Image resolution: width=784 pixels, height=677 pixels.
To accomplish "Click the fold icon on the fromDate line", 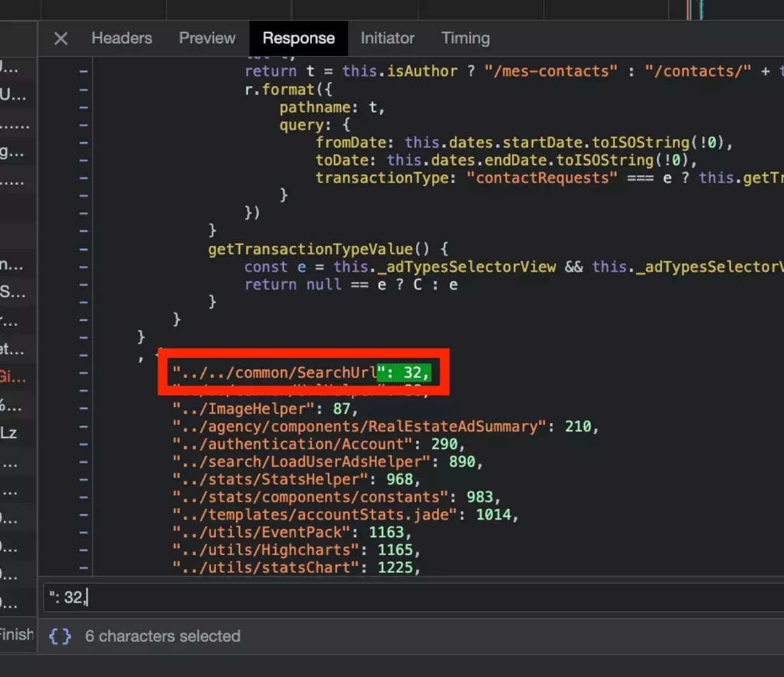I will coord(83,142).
